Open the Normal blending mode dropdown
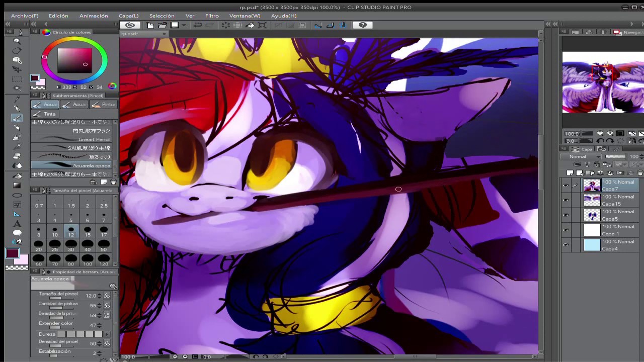Image resolution: width=644 pixels, height=362 pixels. (580, 156)
